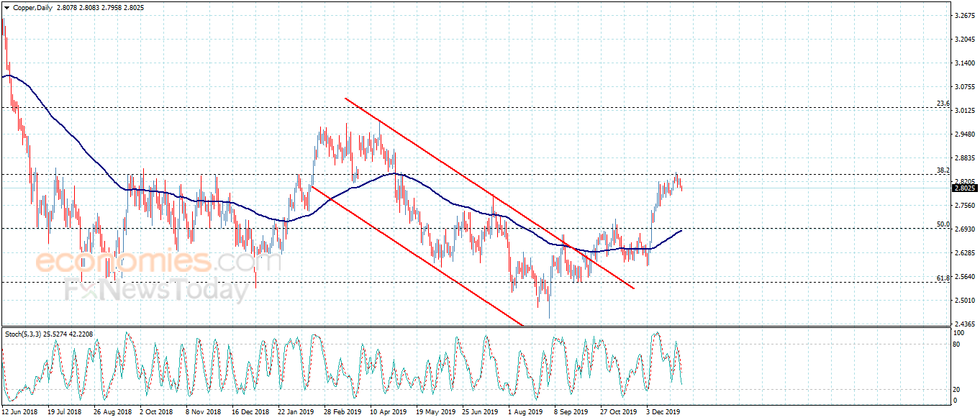Click date label 16 Dec 2018

pyautogui.click(x=250, y=412)
